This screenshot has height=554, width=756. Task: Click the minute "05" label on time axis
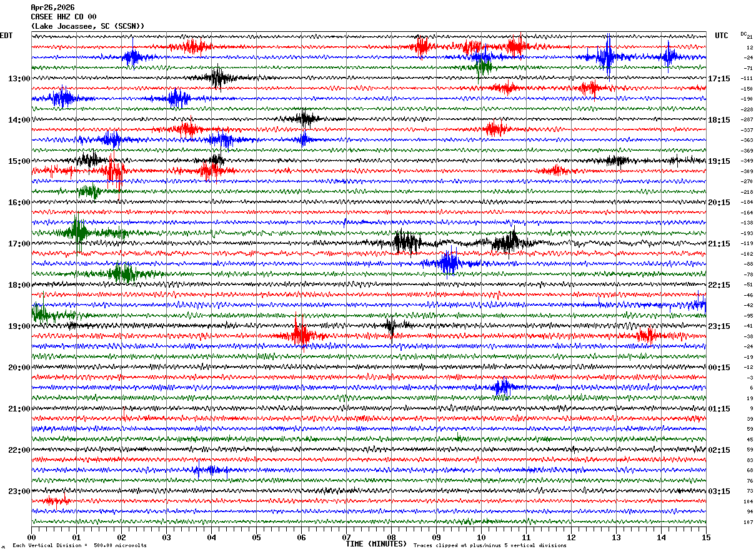[256, 537]
